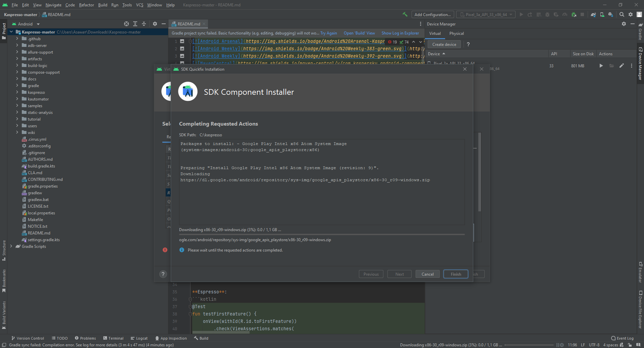The image size is (644, 348).
Task: Click the Device Manager help question mark
Action: pyautogui.click(x=468, y=44)
